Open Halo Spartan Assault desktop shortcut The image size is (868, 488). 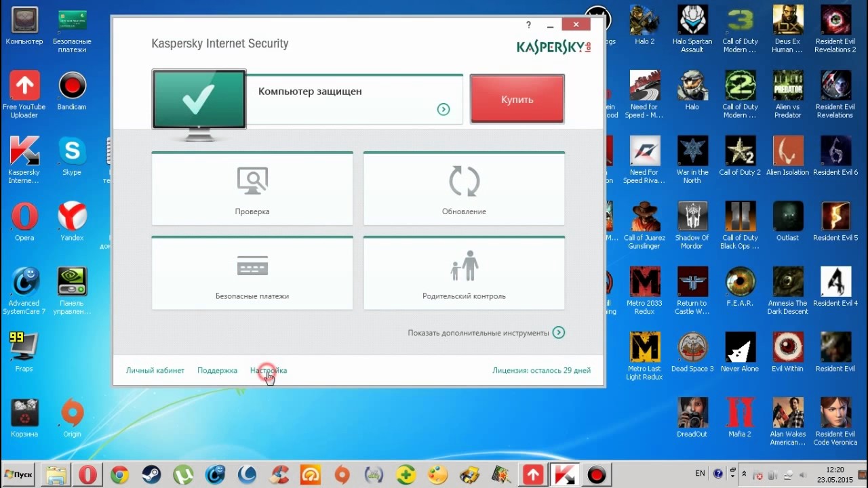[692, 30]
